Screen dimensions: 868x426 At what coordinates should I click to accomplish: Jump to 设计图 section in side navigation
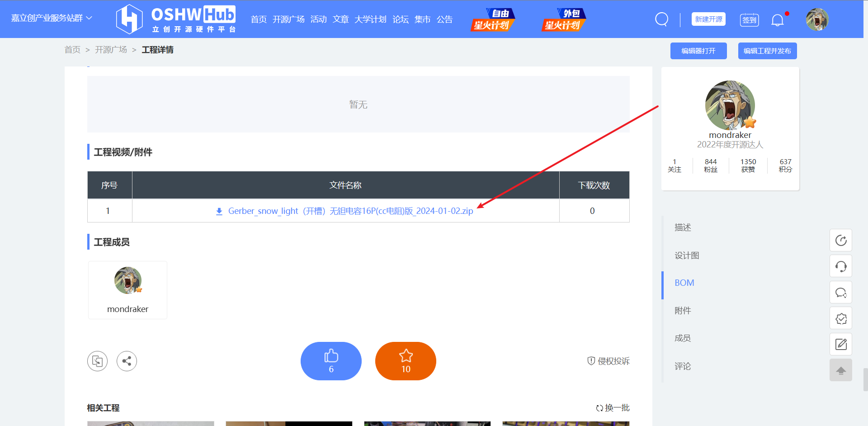tap(687, 256)
